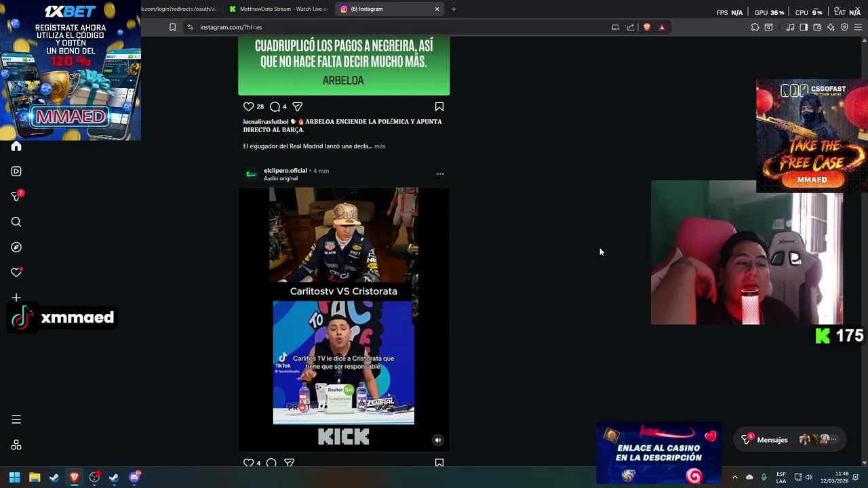This screenshot has height=488, width=868.
Task: Bookmark this page in the browser toolbar
Action: (x=172, y=27)
